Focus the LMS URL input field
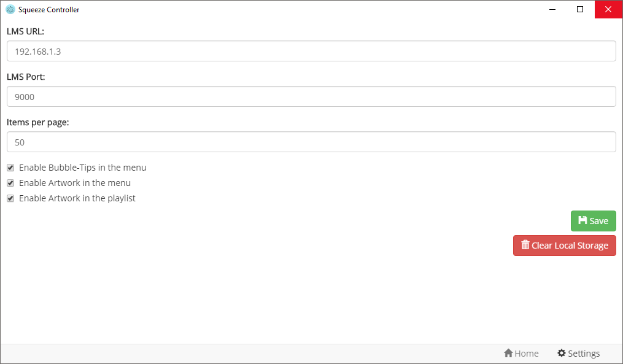This screenshot has width=623, height=364. coord(311,51)
